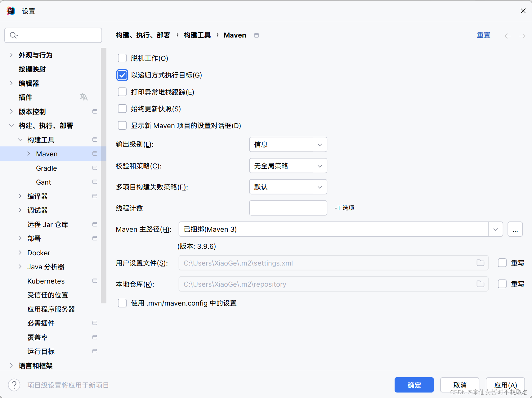This screenshot has height=398, width=532.
Task: Close the settings dialog
Action: coord(523,11)
